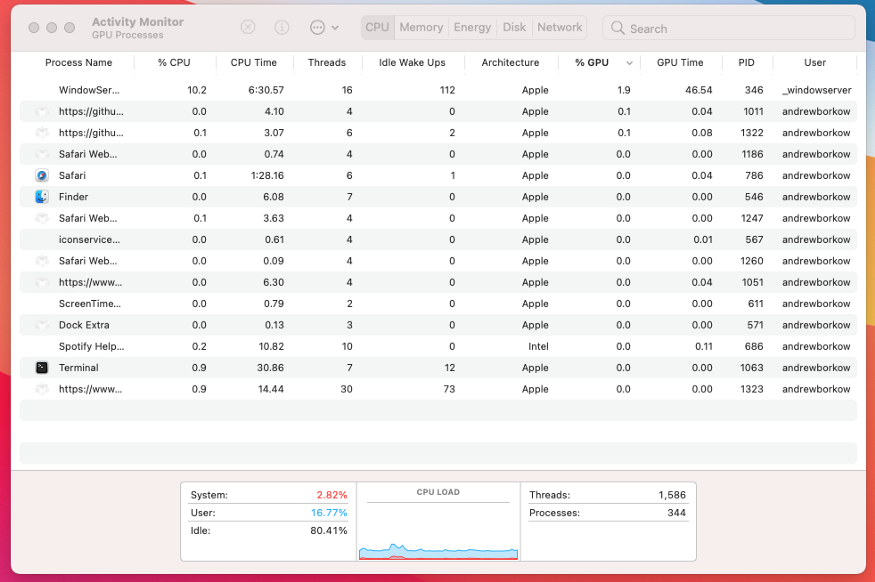The image size is (875, 582).
Task: Select the ScreenTime process row
Action: pos(438,304)
